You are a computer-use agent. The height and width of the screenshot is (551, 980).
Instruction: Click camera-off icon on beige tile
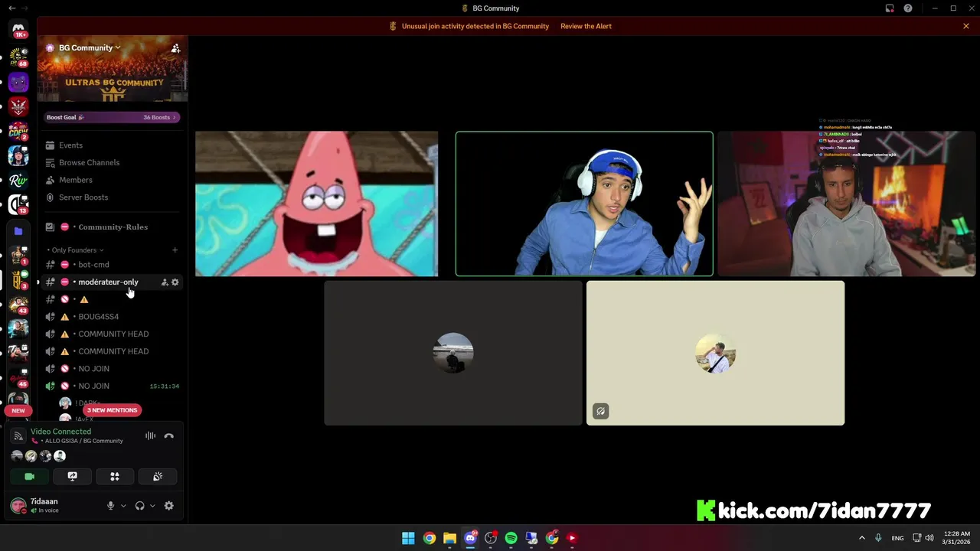(600, 411)
